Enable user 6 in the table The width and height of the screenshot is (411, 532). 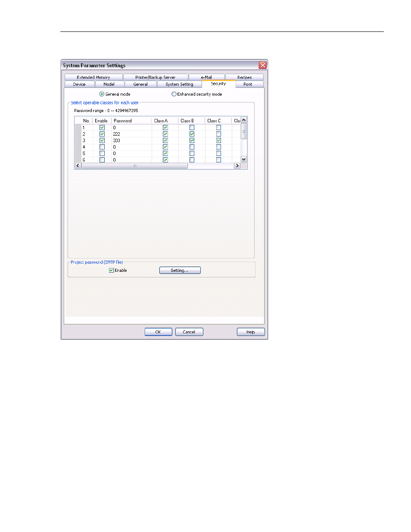tap(102, 159)
